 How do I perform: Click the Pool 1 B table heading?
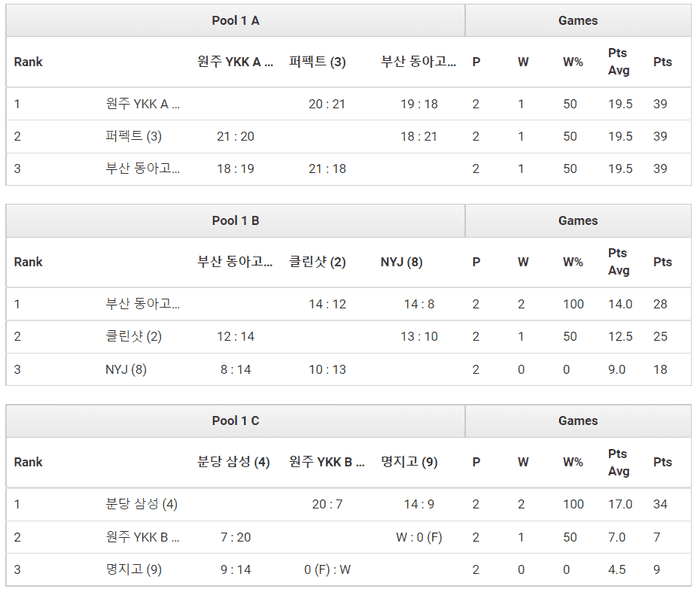235,220
